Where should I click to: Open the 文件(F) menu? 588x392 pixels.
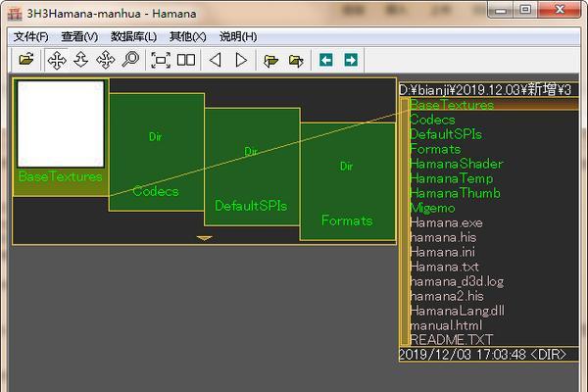31,37
